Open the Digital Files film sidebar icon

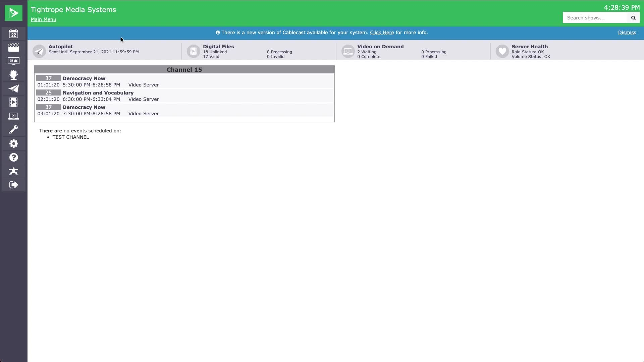click(13, 102)
